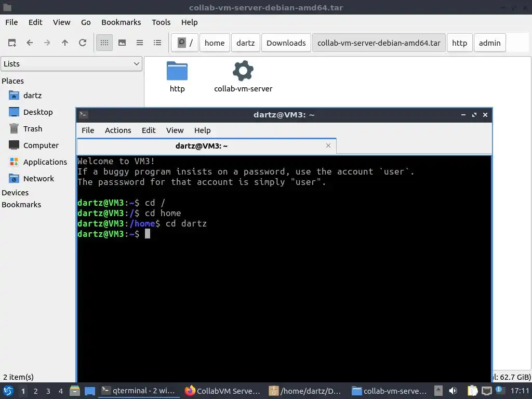Switch to thumbnail view mode
This screenshot has height=399, width=532.
coord(122,43)
